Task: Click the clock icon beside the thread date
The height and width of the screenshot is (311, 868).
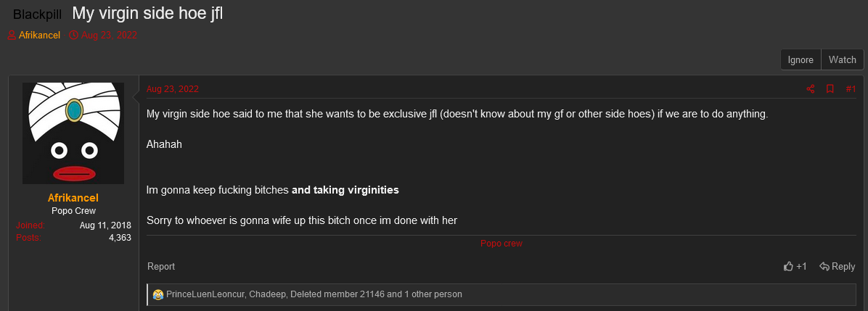Action: click(73, 36)
